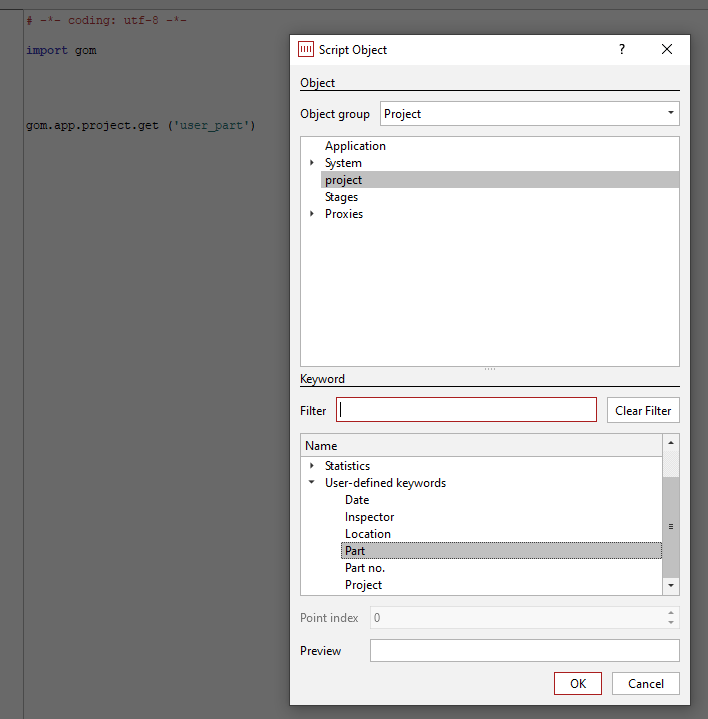Select the Date keyword

pyautogui.click(x=357, y=500)
